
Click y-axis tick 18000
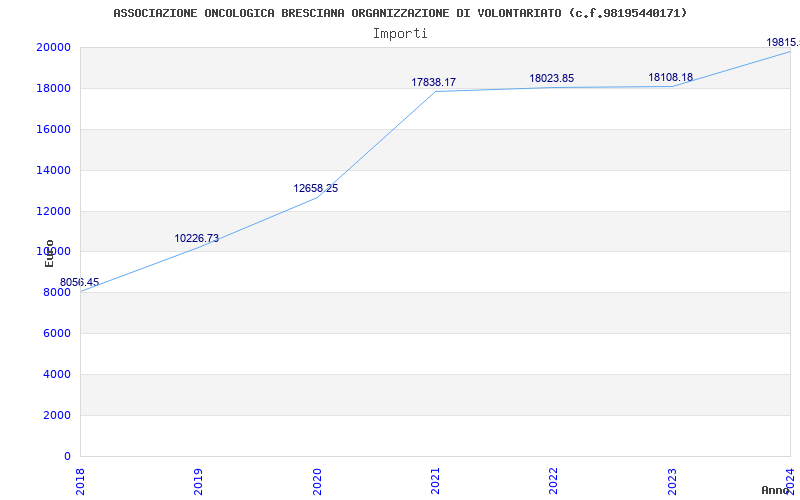tap(53, 88)
